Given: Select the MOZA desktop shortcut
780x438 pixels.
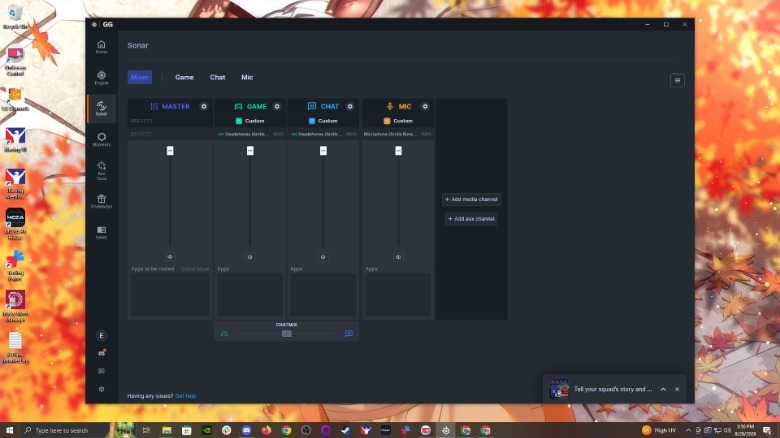Looking at the screenshot, I should pos(15,224).
